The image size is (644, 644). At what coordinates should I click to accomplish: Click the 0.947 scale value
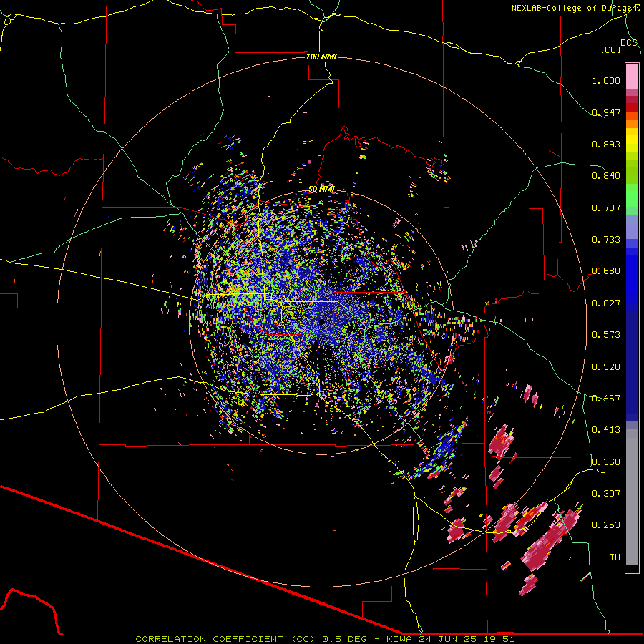[606, 112]
